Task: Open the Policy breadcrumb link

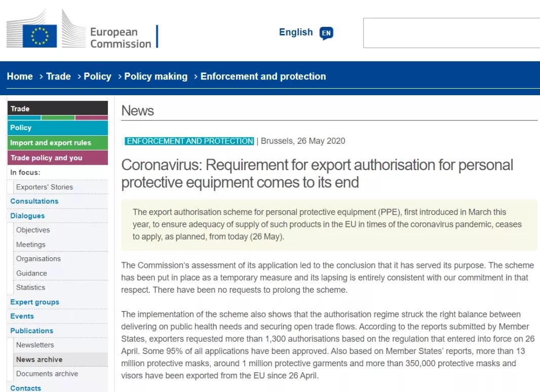Action: coord(97,76)
